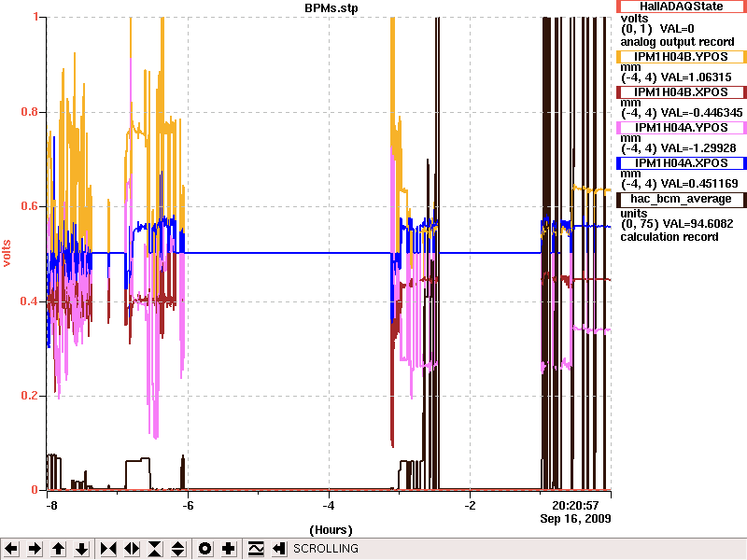Click the VAL=-0.446345 readout

pyautogui.click(x=701, y=113)
